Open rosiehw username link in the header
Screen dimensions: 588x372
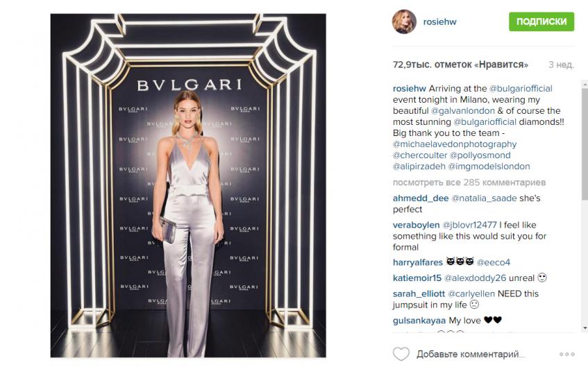pyautogui.click(x=439, y=22)
